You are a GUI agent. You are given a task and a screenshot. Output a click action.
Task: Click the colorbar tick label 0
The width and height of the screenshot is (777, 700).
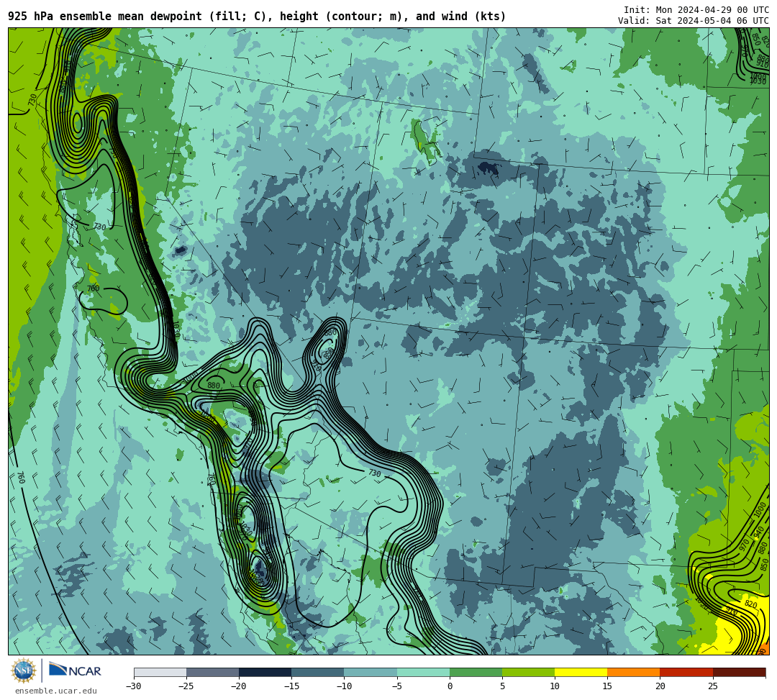click(x=450, y=686)
